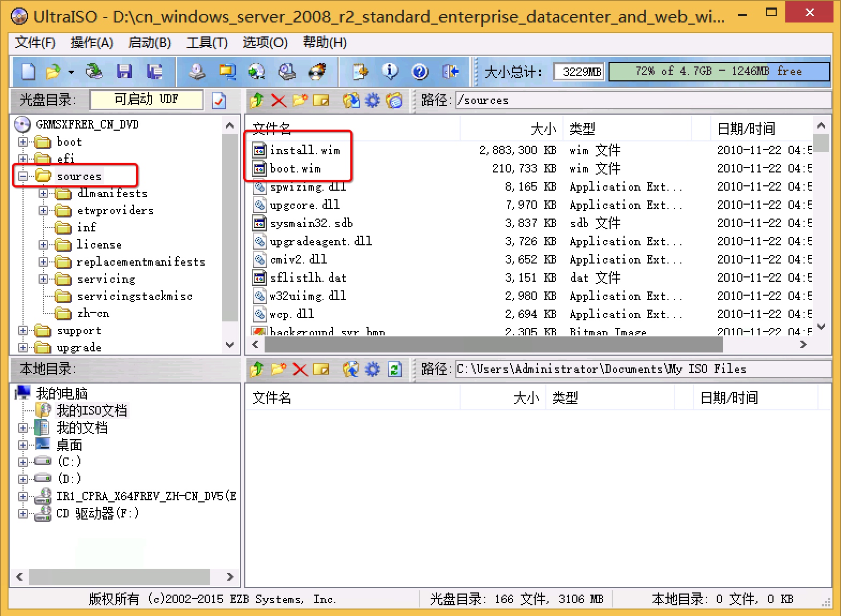
Task: Click the Burn CD/DVD image flame icon
Action: tap(318, 71)
